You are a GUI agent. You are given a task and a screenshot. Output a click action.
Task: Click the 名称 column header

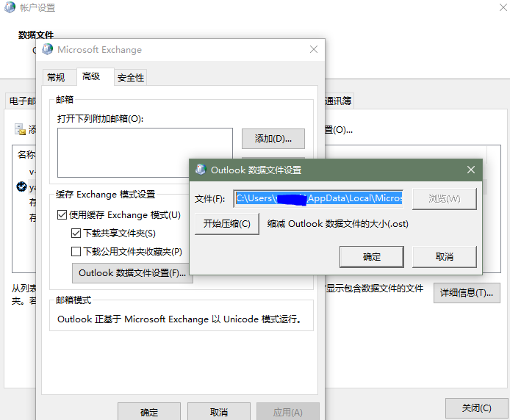click(26, 154)
